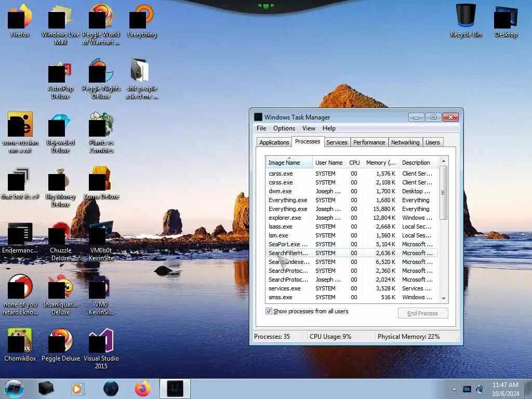Click the End Process button
This screenshot has height=399, width=532.
(x=423, y=313)
